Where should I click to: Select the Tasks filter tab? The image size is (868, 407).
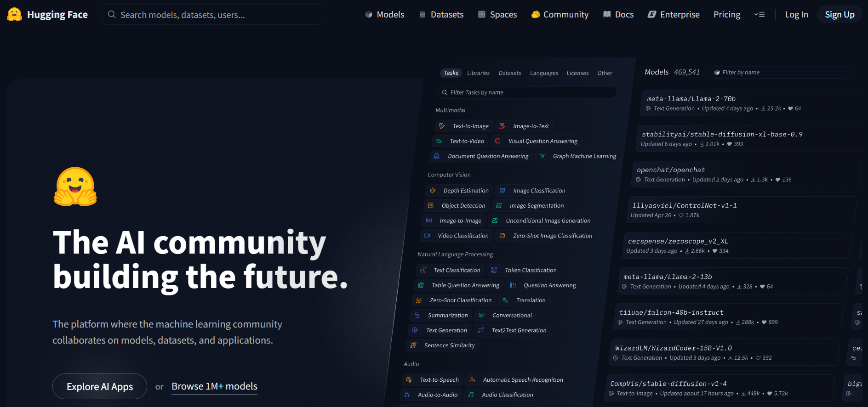pos(451,73)
